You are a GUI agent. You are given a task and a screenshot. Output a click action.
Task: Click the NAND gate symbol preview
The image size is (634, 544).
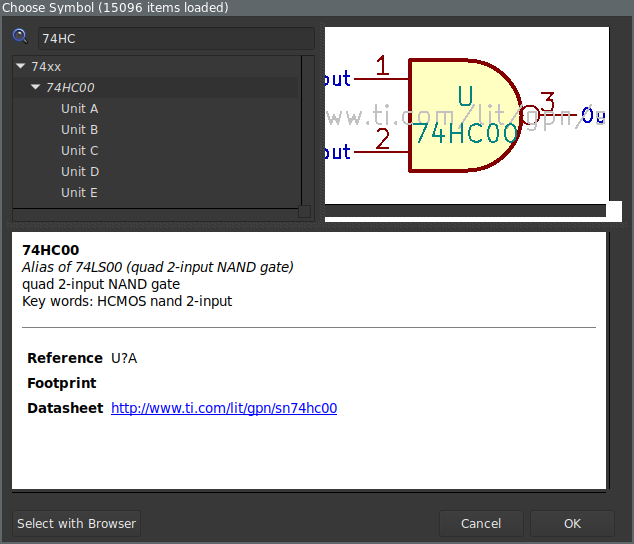click(467, 116)
